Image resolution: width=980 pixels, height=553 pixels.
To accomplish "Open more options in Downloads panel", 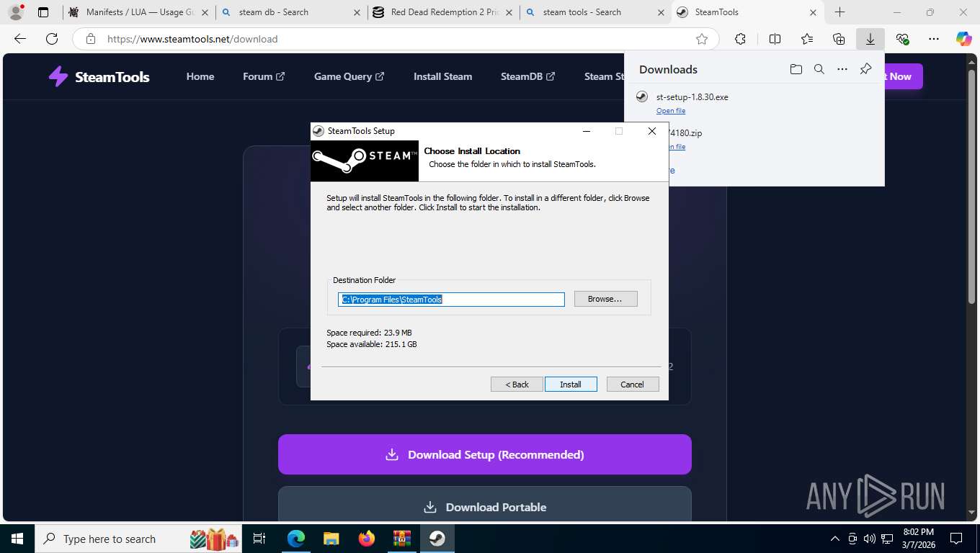I will coord(842,69).
